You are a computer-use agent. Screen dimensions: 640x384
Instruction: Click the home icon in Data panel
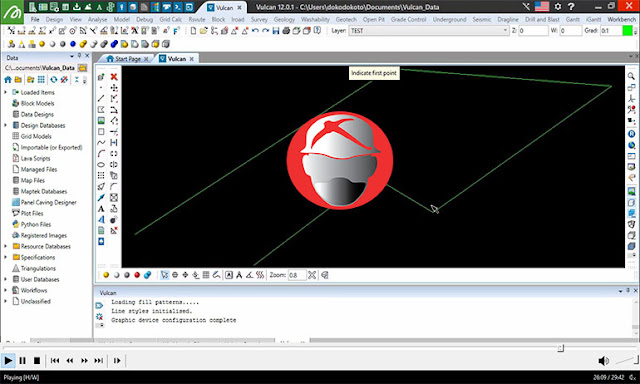[x=8, y=80]
